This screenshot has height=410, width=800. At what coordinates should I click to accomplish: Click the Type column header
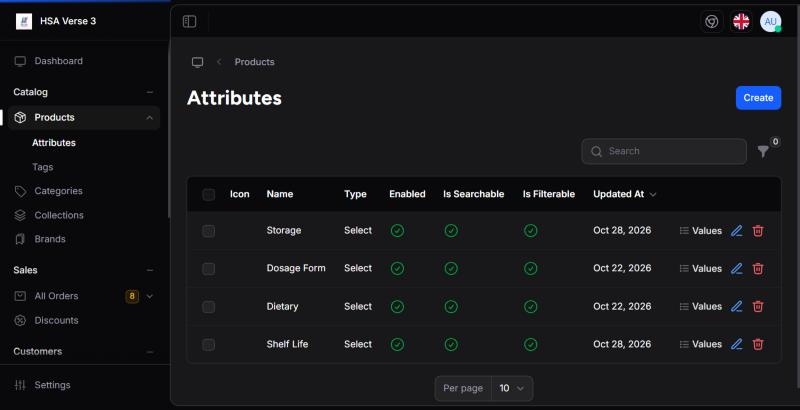355,194
